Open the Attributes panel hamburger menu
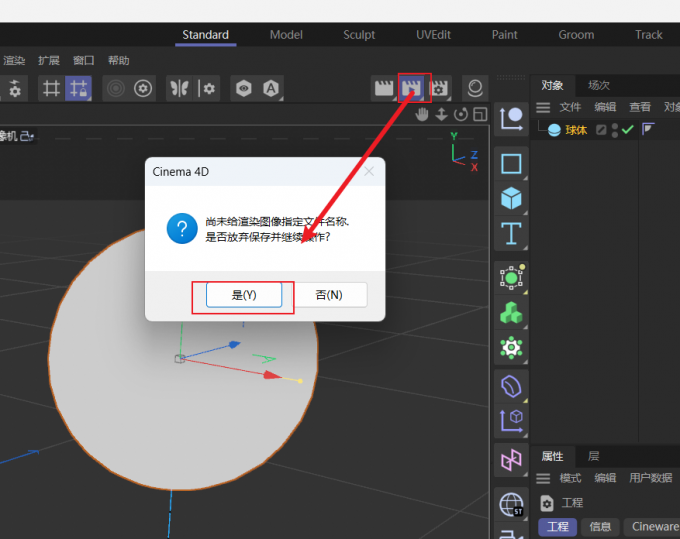The image size is (680, 539). (x=543, y=478)
